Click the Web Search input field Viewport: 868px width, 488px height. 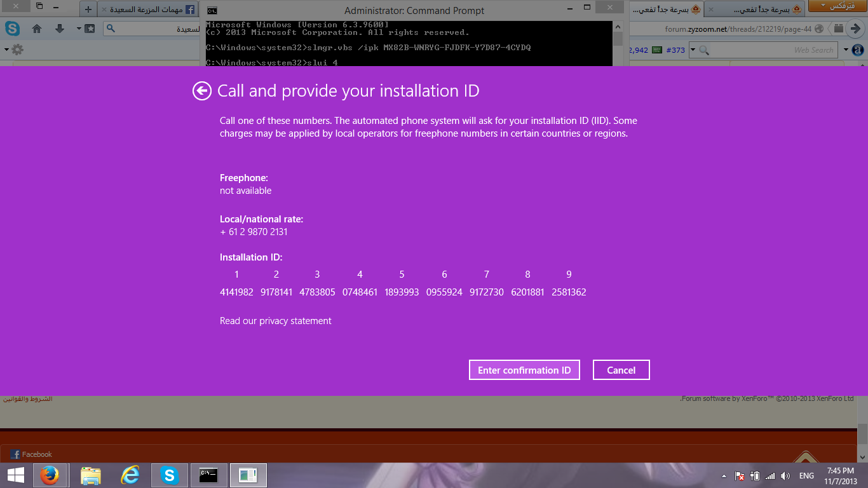[773, 50]
